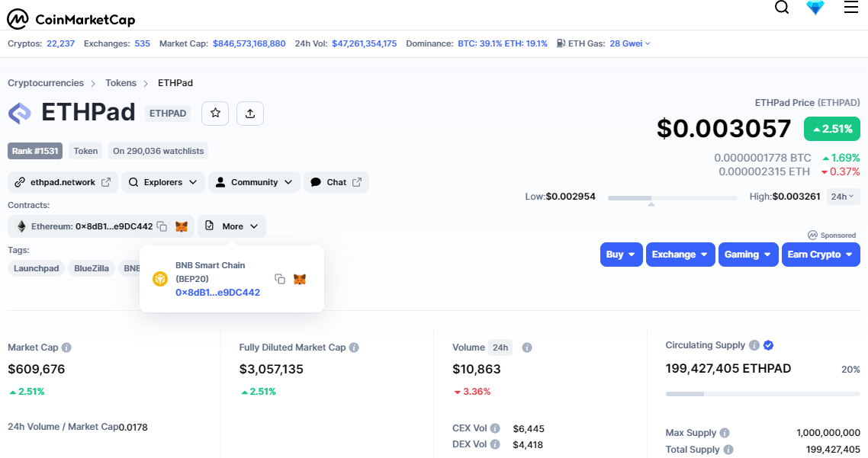Click Total Supply info icon
Screen dimensions: 868x458
[x=728, y=450]
